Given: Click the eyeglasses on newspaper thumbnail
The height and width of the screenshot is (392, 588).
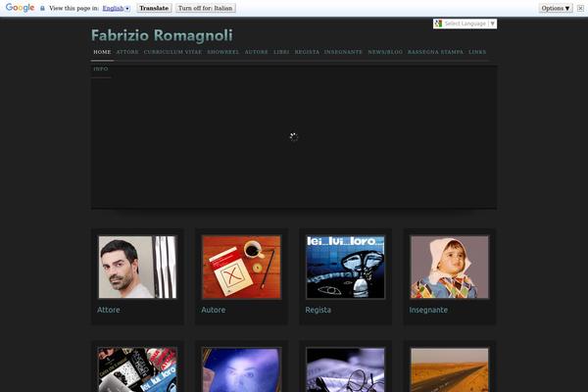Looking at the screenshot, I should 345,369.
